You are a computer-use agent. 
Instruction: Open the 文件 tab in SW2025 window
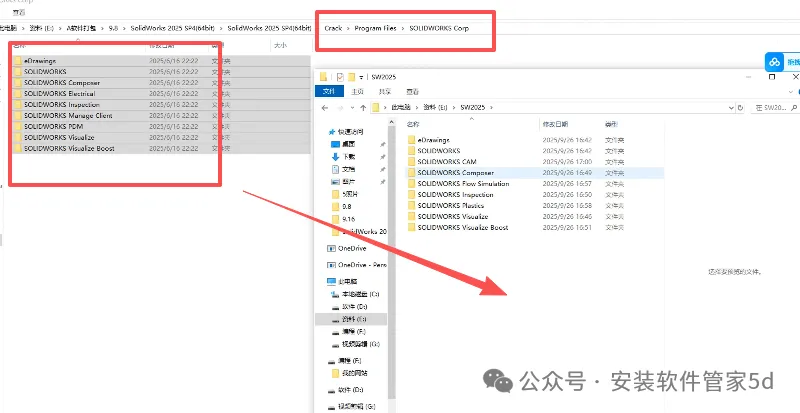coord(329,92)
